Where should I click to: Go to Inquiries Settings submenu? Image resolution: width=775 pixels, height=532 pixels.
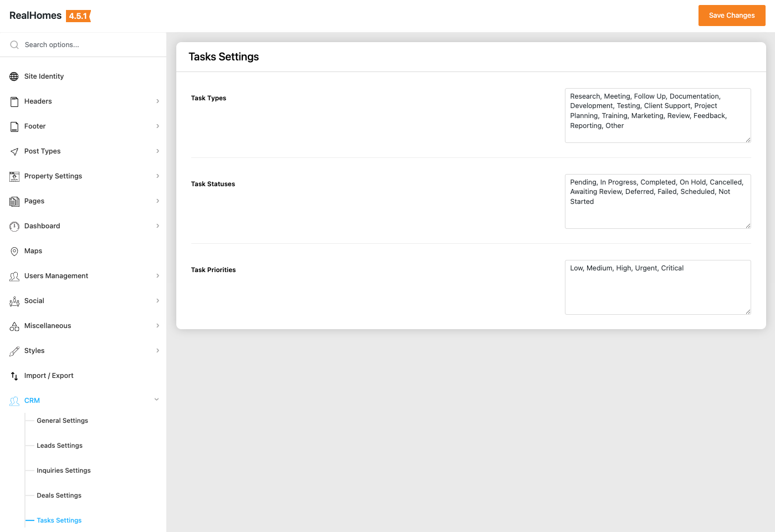pos(64,470)
